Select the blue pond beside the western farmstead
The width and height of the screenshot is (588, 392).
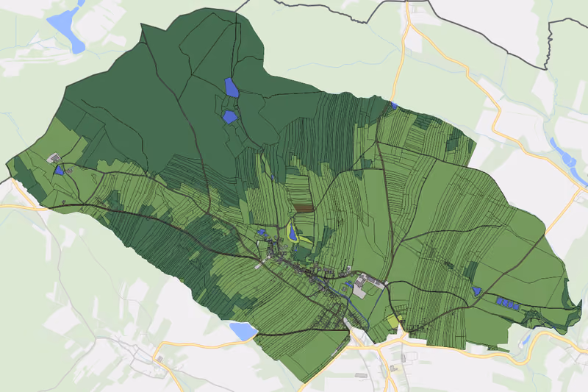[59, 171]
